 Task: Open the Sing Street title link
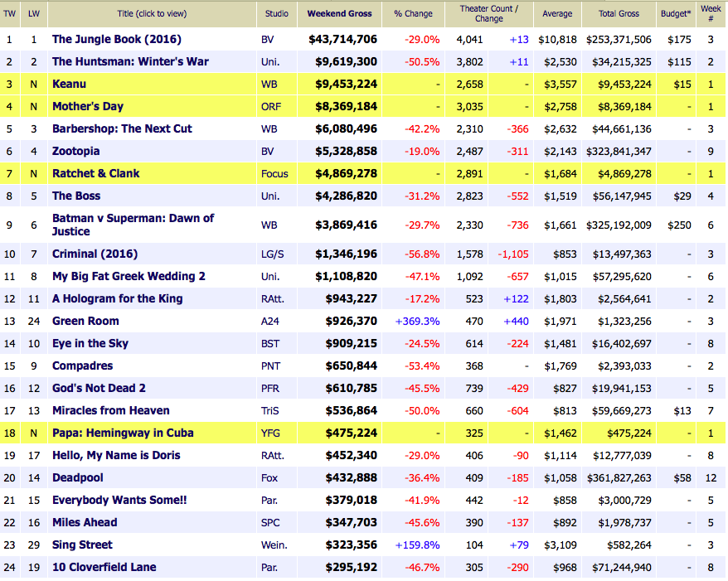(82, 545)
